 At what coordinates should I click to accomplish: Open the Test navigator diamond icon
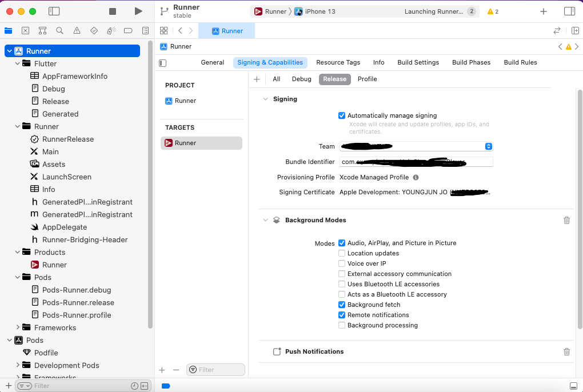pyautogui.click(x=94, y=30)
